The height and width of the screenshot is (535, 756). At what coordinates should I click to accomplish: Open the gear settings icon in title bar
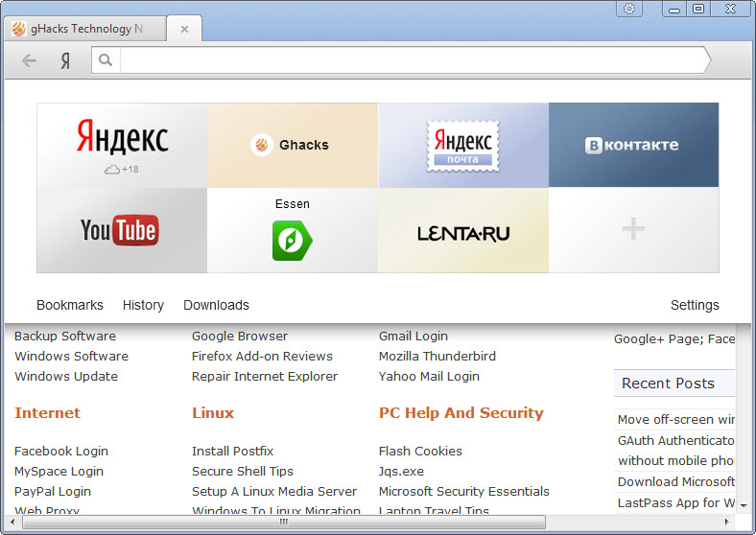click(x=629, y=9)
